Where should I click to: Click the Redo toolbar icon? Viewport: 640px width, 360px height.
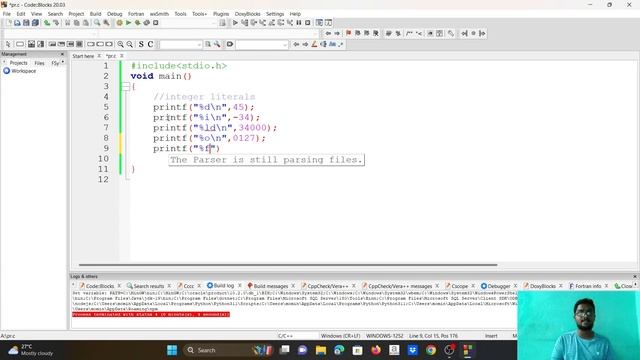pyautogui.click(x=56, y=23)
